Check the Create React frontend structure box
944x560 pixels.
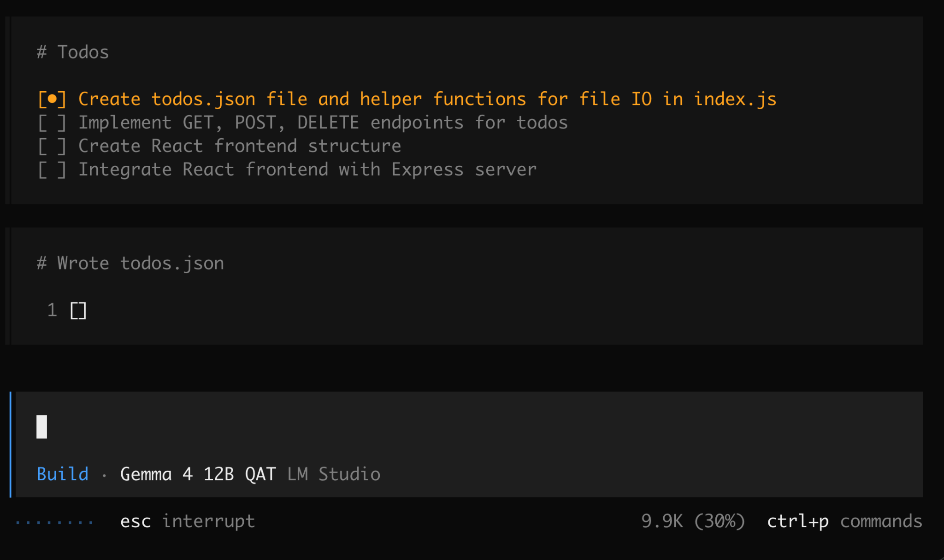[52, 146]
